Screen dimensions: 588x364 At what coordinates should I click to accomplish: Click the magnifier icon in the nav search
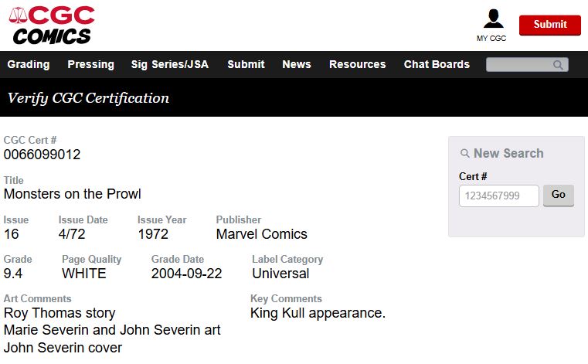[558, 65]
